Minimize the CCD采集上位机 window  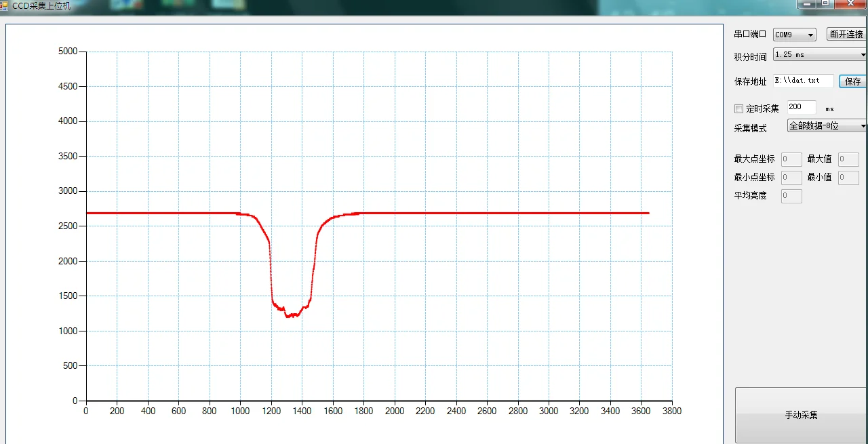pyautogui.click(x=806, y=4)
